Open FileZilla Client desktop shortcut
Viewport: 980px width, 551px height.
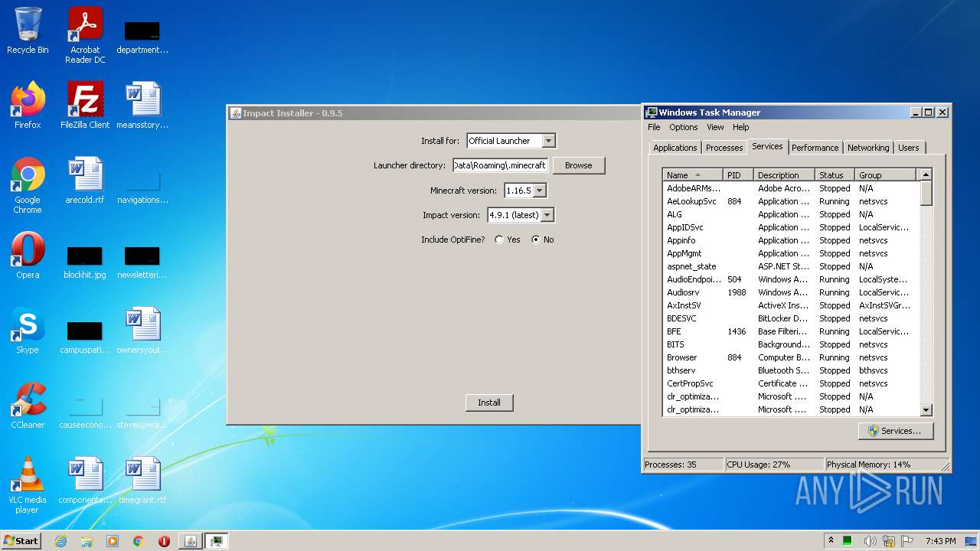pos(85,106)
